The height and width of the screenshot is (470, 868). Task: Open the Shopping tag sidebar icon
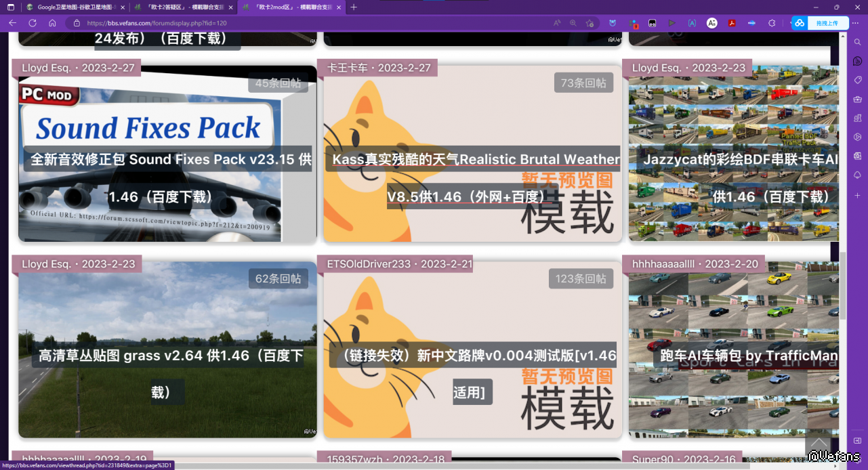[858, 80]
